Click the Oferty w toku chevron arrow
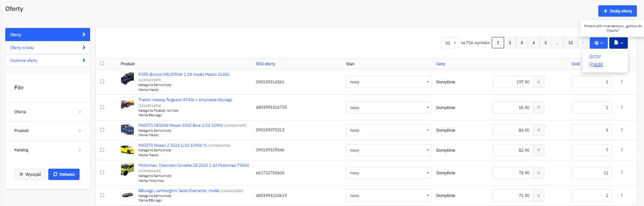The width and height of the screenshot is (644, 206). click(84, 48)
